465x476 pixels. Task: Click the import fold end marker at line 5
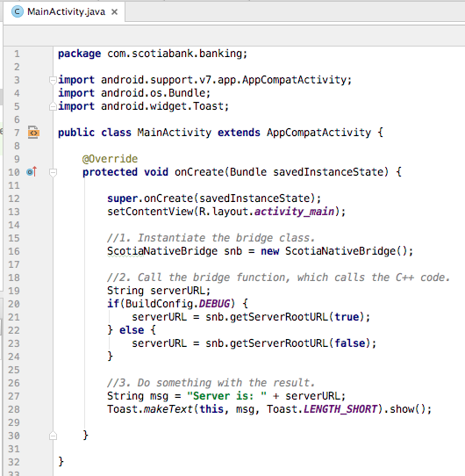[53, 106]
